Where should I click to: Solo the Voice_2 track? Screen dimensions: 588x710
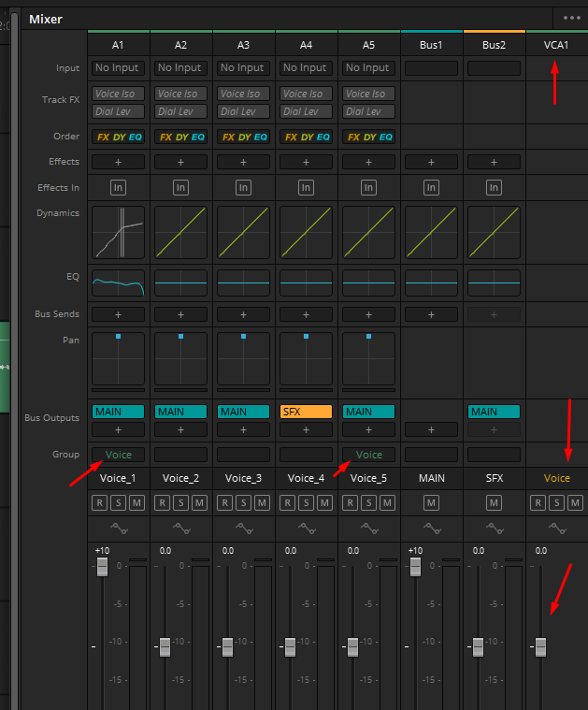tap(180, 503)
